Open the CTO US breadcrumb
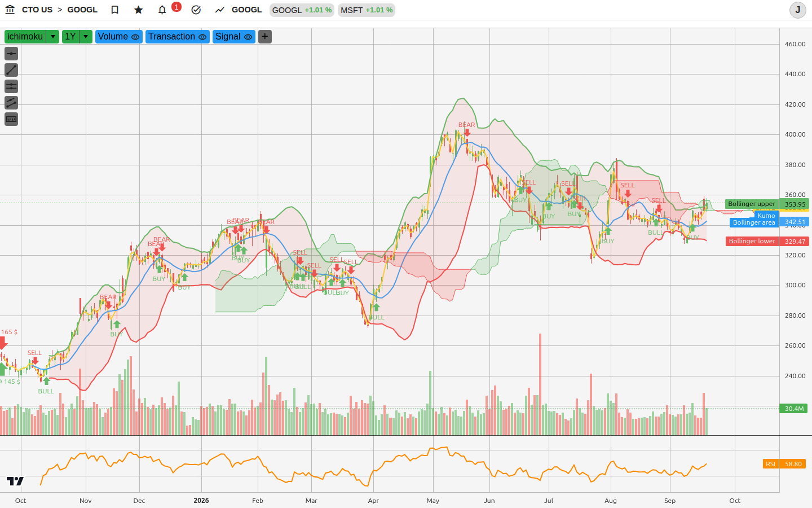The height and width of the screenshot is (508, 812). (x=37, y=10)
